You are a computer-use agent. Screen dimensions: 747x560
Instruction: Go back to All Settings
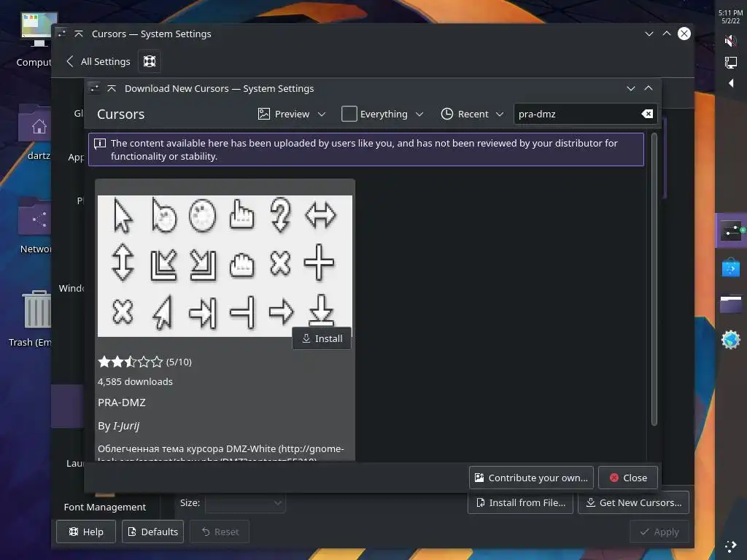click(x=98, y=61)
